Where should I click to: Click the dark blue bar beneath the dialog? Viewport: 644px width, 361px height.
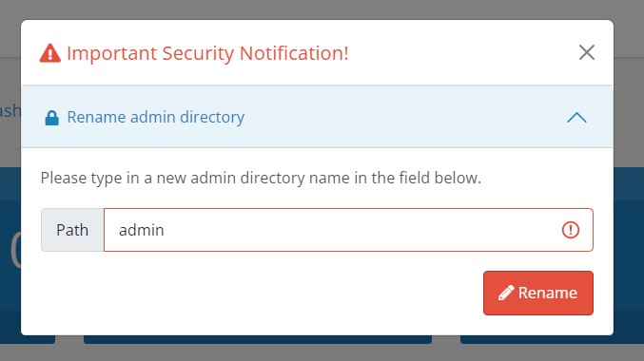point(258,340)
